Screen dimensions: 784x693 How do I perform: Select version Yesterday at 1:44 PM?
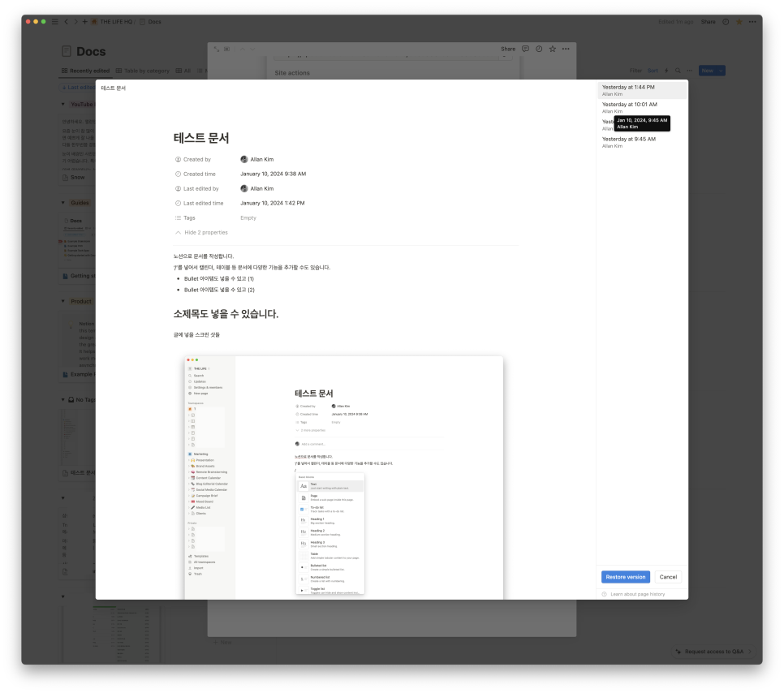pyautogui.click(x=643, y=90)
